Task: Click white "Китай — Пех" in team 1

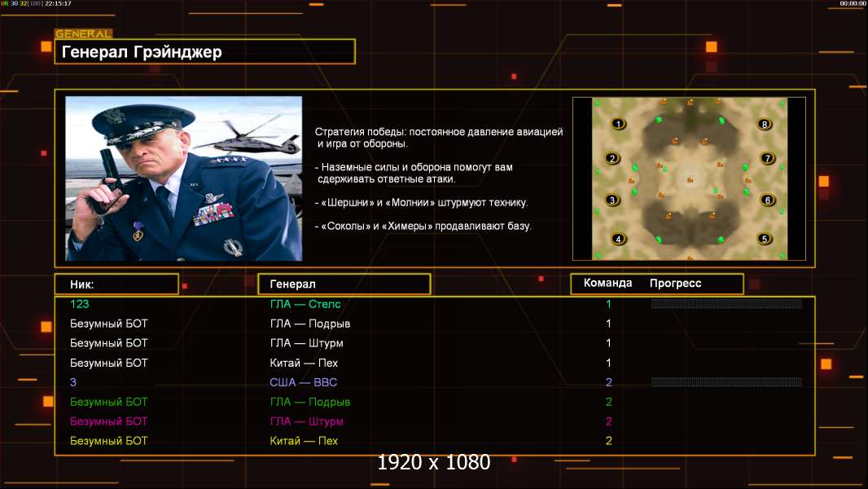Action: [304, 363]
